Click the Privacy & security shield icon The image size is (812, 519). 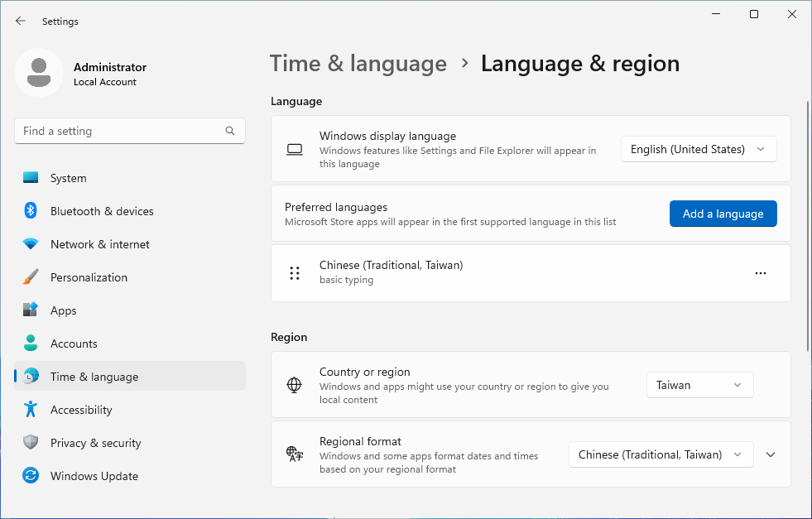click(31, 442)
